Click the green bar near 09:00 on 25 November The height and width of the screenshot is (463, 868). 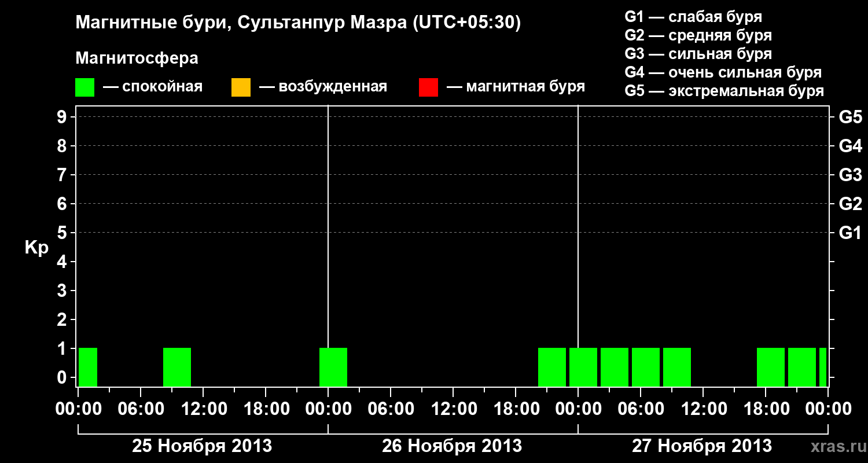[177, 367]
